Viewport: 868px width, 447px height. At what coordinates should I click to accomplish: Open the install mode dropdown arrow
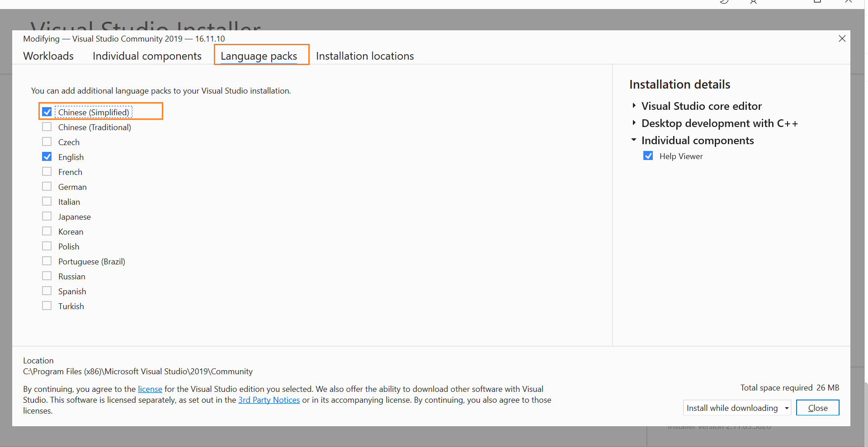click(x=787, y=408)
